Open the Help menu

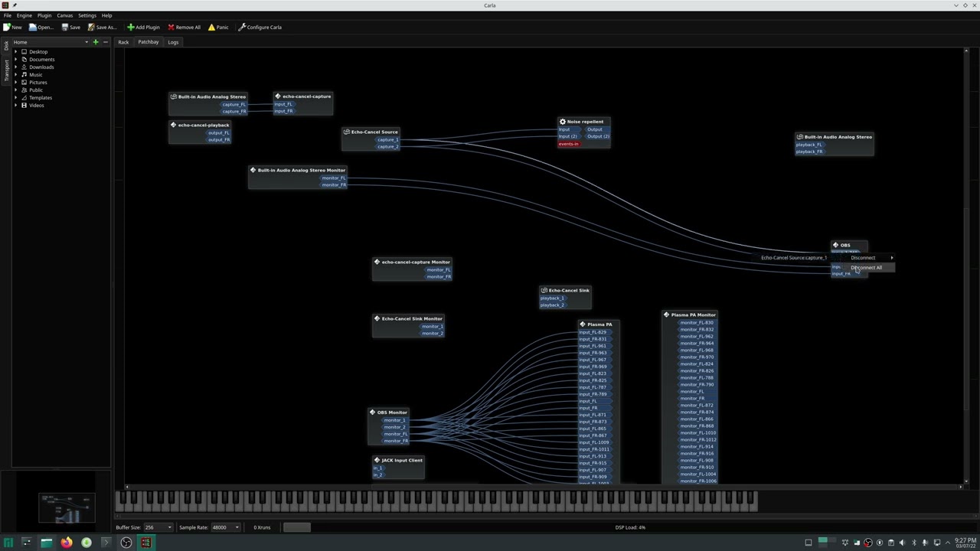106,15
